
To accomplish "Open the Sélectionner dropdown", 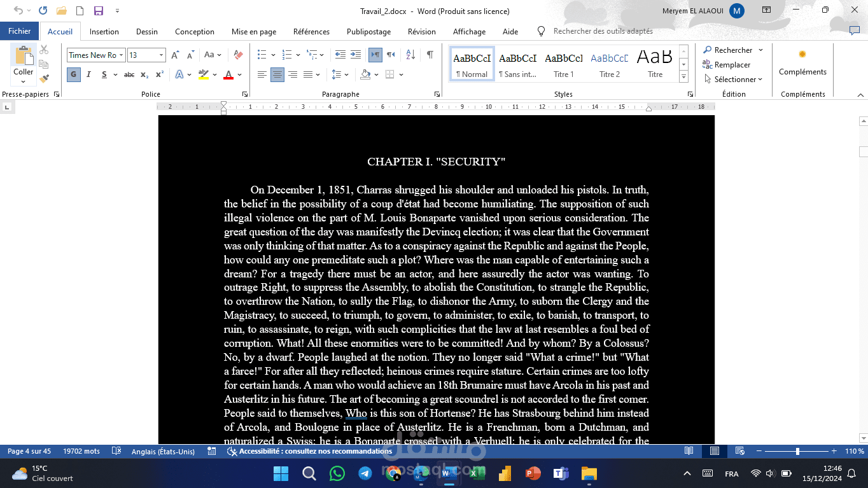I will pyautogui.click(x=734, y=79).
